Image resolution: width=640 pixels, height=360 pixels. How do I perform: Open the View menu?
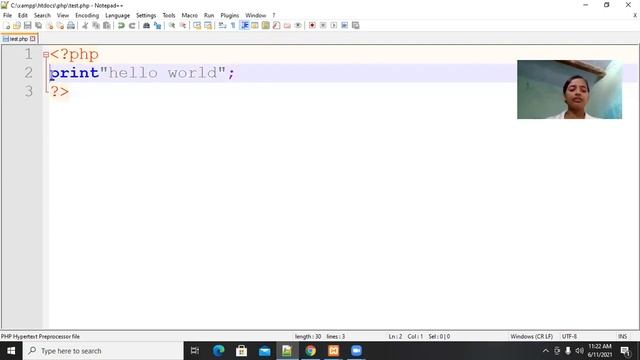62,16
